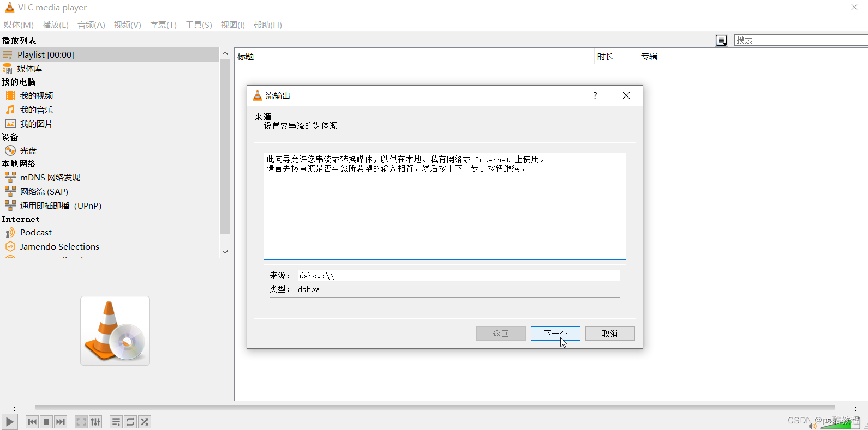Toggle the playlist view icon
The image size is (868, 430).
(116, 422)
